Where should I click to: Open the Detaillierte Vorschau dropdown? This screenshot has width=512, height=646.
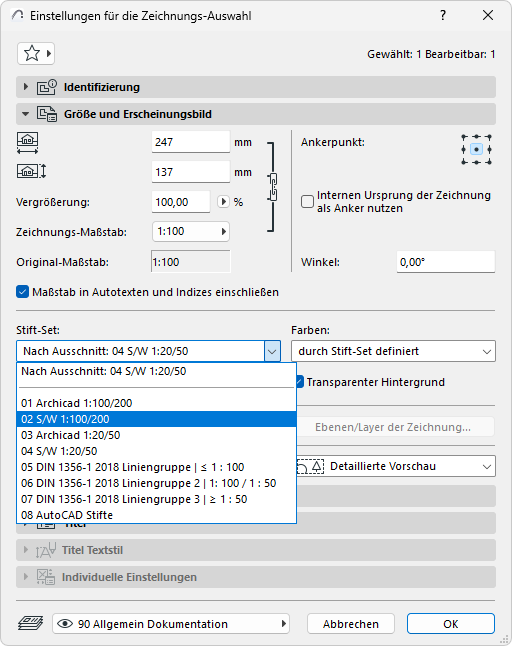pos(396,466)
